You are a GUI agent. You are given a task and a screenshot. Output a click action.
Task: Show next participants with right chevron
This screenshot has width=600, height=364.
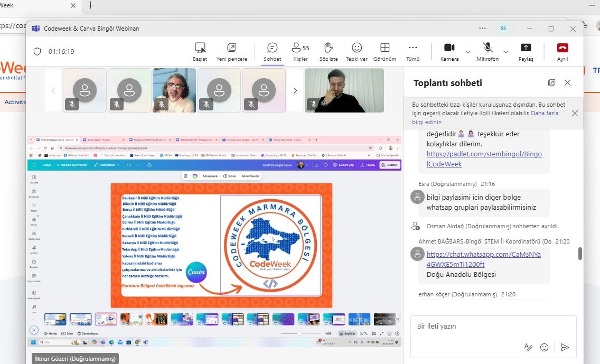pyautogui.click(x=295, y=91)
